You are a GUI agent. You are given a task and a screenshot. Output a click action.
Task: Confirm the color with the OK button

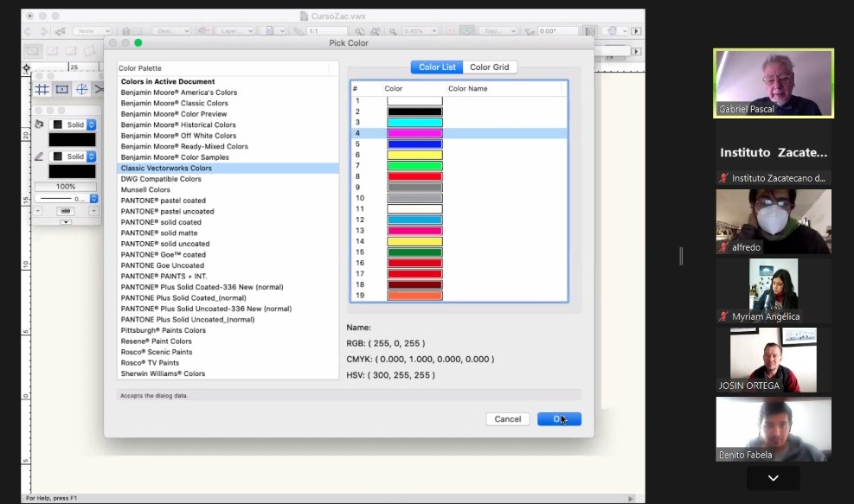click(559, 419)
